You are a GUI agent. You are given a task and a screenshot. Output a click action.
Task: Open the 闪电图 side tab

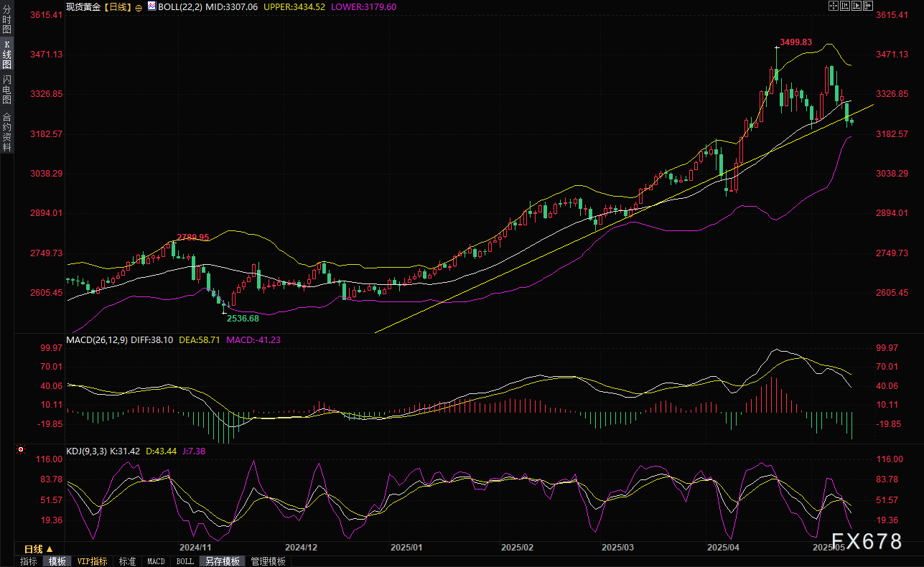coord(6,90)
